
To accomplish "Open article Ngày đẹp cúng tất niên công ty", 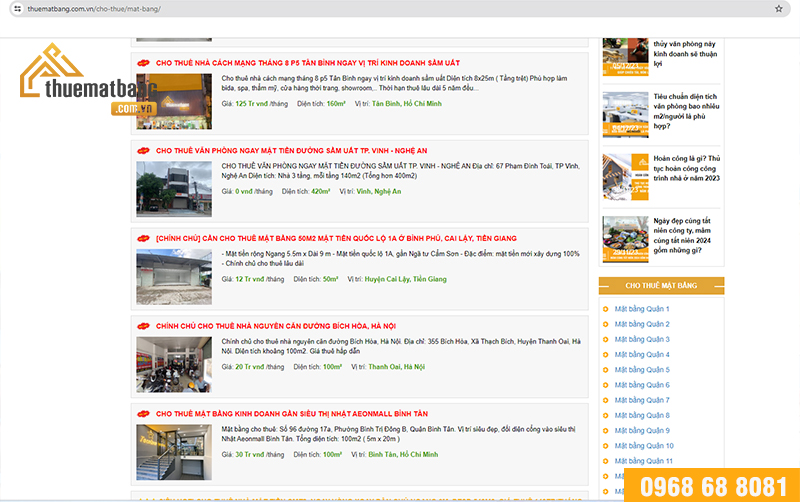I will pos(682,236).
